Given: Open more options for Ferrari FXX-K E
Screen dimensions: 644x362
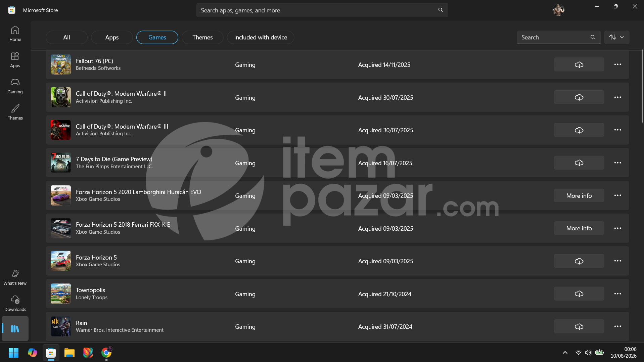Looking at the screenshot, I should tap(617, 228).
